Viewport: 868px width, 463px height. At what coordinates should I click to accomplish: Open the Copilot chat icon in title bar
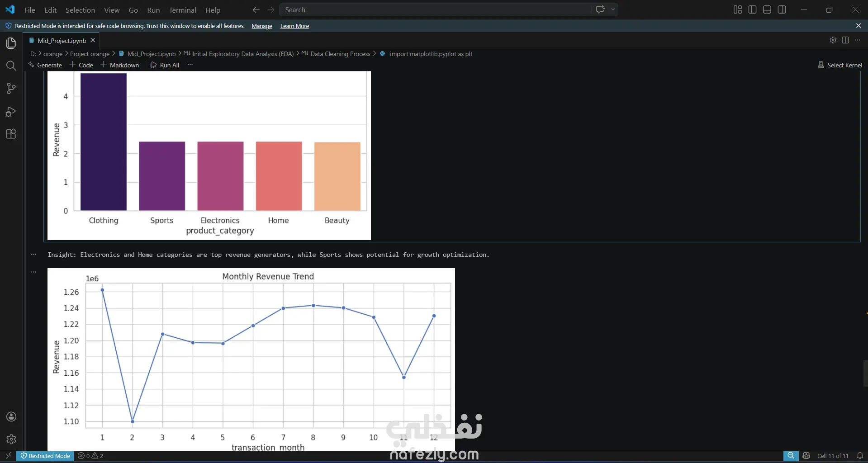coord(600,9)
